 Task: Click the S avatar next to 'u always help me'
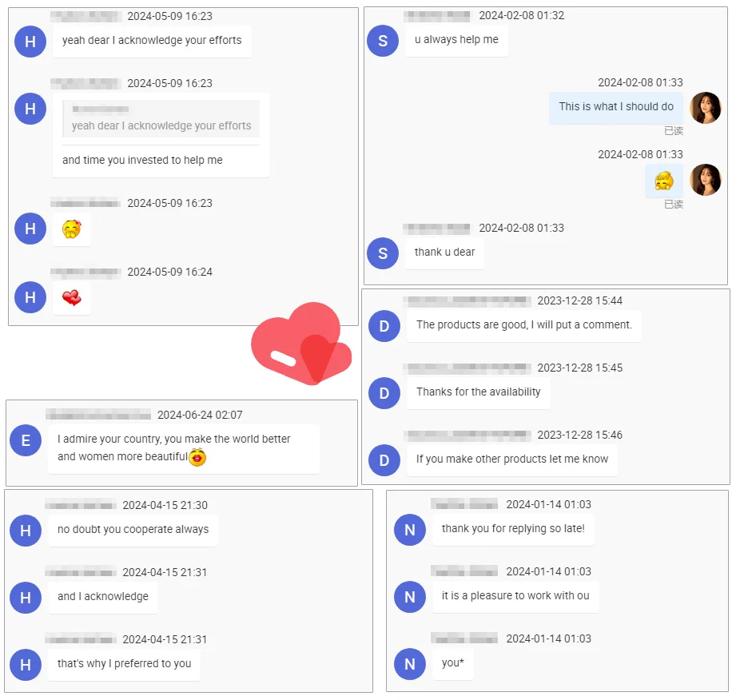[x=383, y=41]
